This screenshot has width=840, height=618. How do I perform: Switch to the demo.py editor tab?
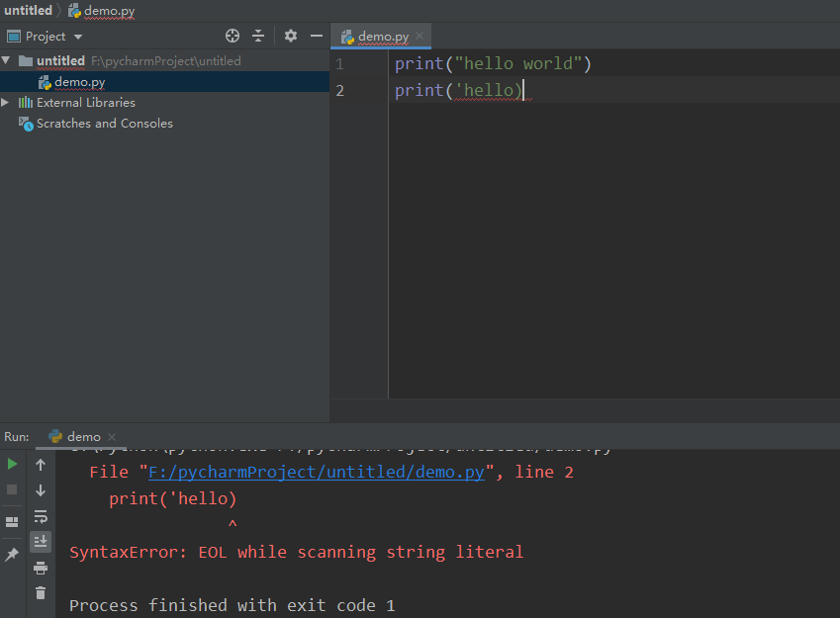[x=383, y=37]
